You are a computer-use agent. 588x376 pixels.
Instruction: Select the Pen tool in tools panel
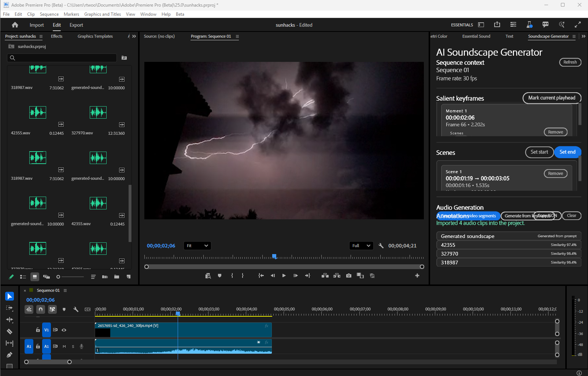coord(10,355)
